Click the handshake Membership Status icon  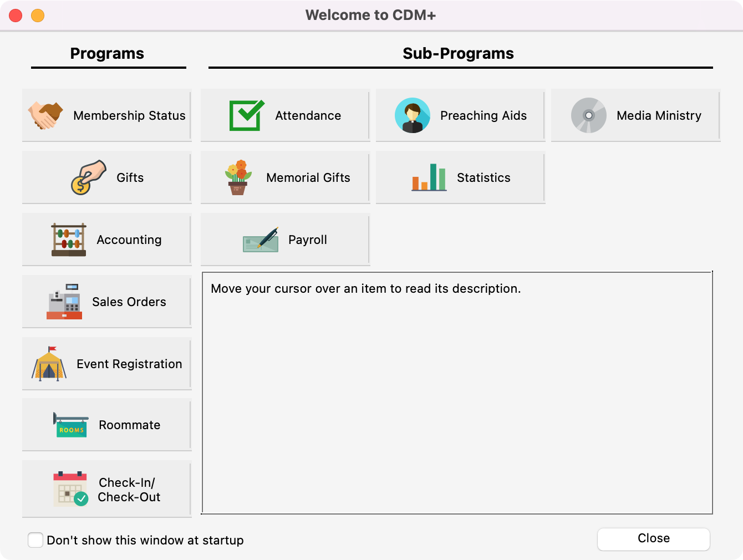point(45,115)
